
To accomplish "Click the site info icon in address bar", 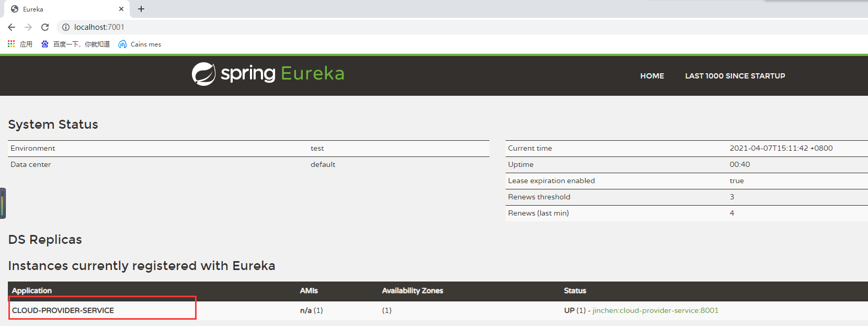I will 66,27.
